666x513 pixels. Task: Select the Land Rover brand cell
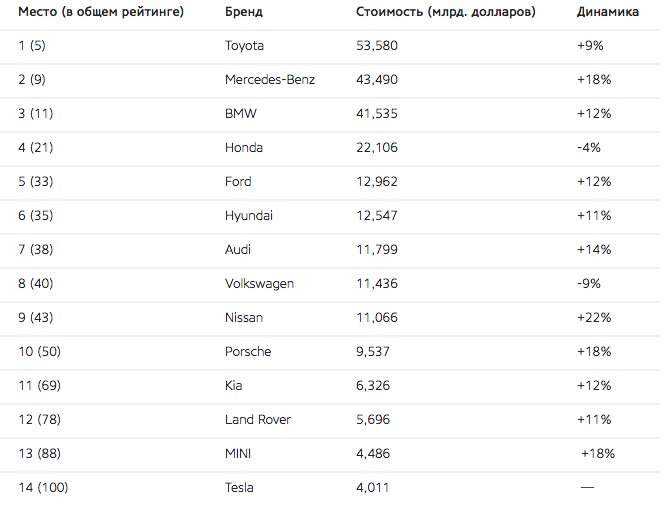(258, 420)
